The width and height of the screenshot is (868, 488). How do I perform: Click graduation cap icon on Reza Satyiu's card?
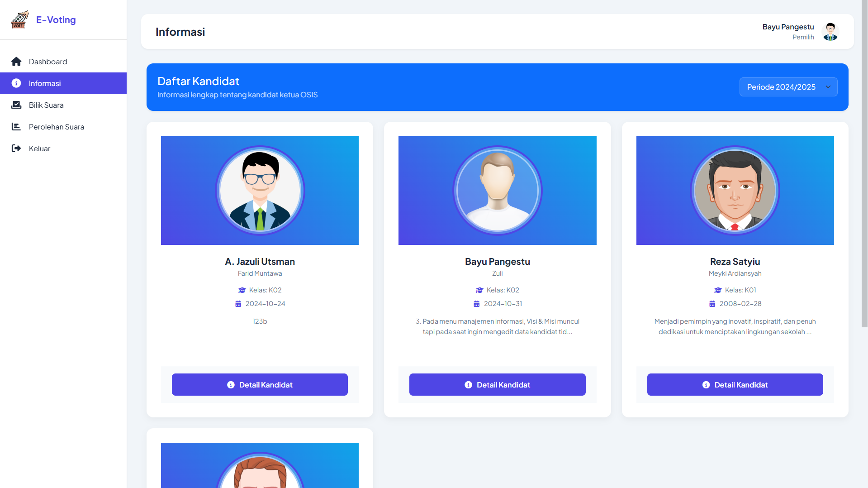point(718,290)
